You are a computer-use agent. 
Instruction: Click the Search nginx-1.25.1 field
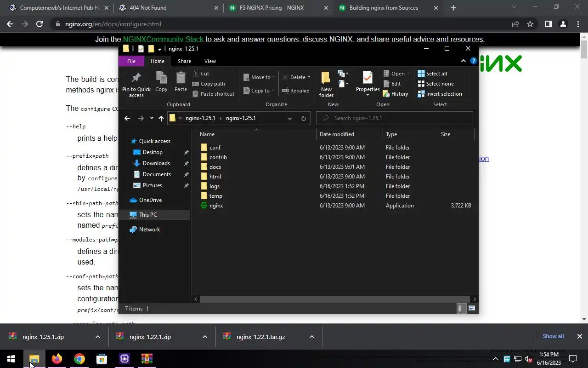(x=395, y=118)
